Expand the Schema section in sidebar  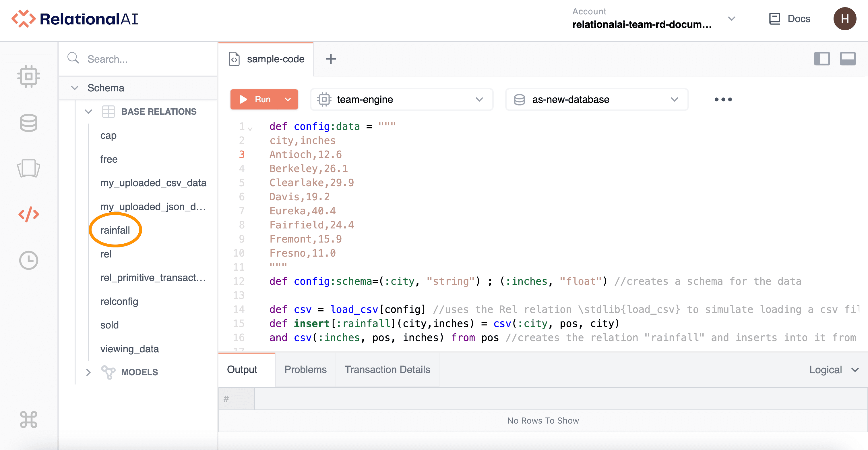point(75,87)
